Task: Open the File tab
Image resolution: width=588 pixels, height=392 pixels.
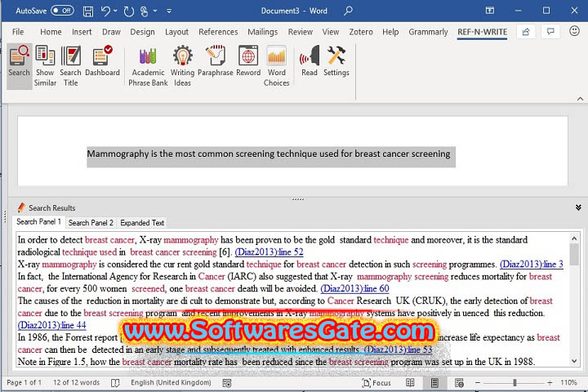Action: click(x=18, y=32)
